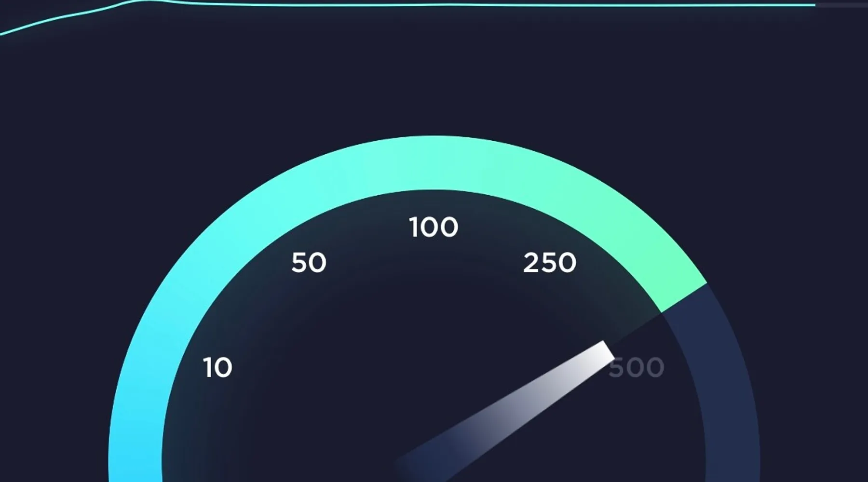Click the dimmed 500 gauge label
Image resolution: width=868 pixels, height=482 pixels.
[x=636, y=368]
